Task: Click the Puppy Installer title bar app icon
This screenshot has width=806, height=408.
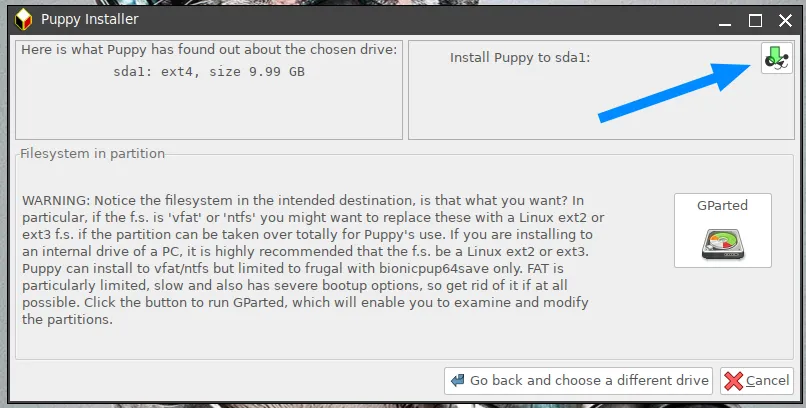Action: (23, 20)
